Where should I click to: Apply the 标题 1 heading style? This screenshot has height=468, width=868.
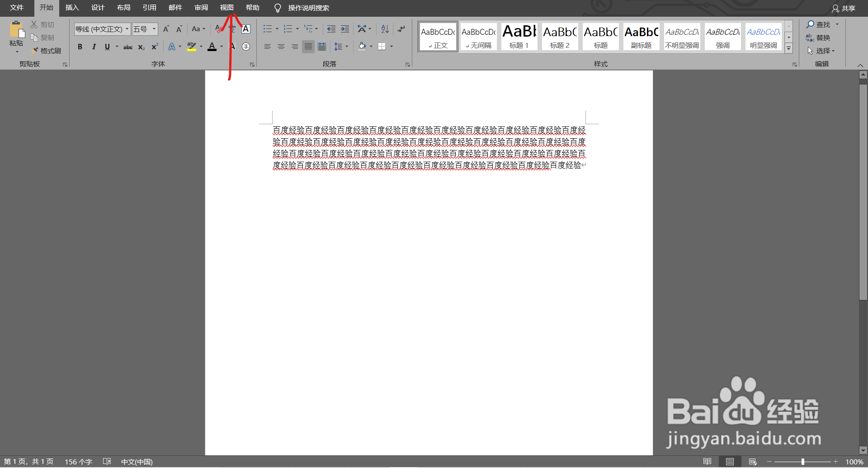point(519,36)
